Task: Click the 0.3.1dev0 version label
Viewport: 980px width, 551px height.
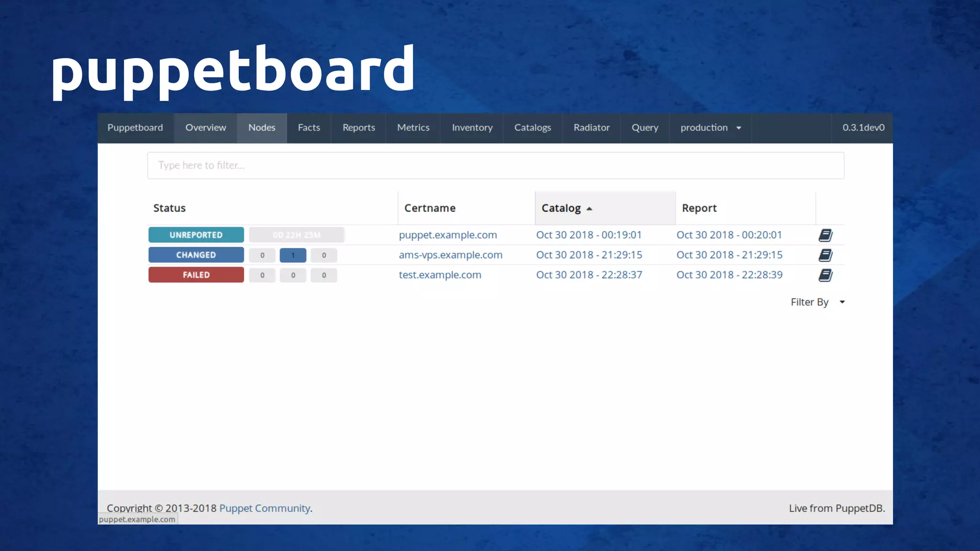Action: coord(863,128)
